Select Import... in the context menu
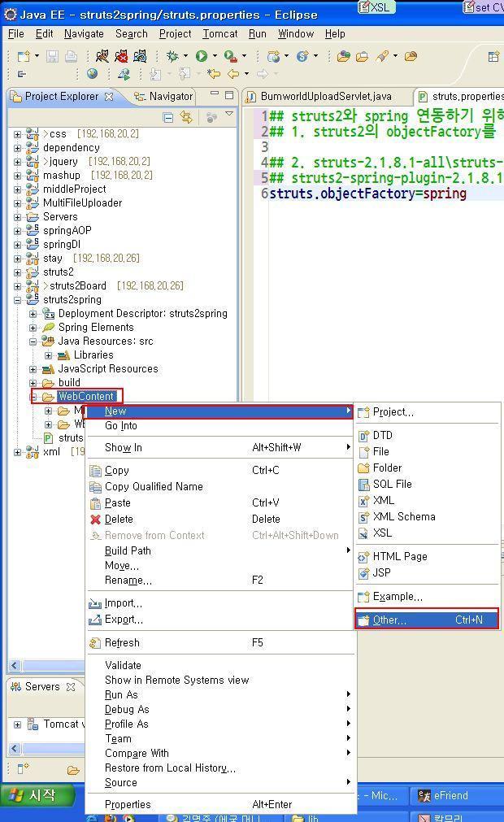Image resolution: width=504 pixels, height=822 pixels. coord(220,602)
